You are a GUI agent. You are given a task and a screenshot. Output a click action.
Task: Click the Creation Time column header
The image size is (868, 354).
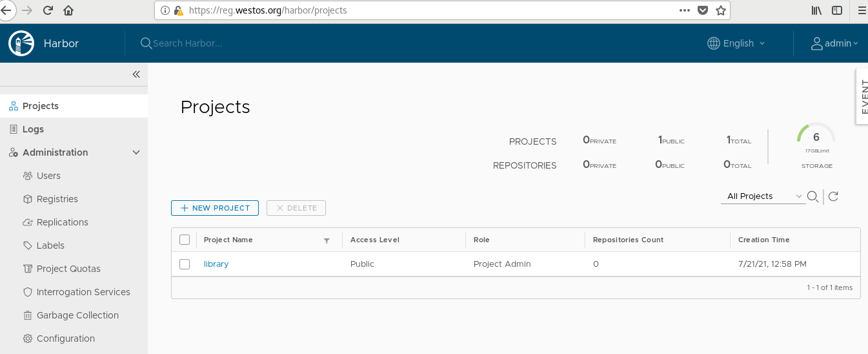click(764, 240)
